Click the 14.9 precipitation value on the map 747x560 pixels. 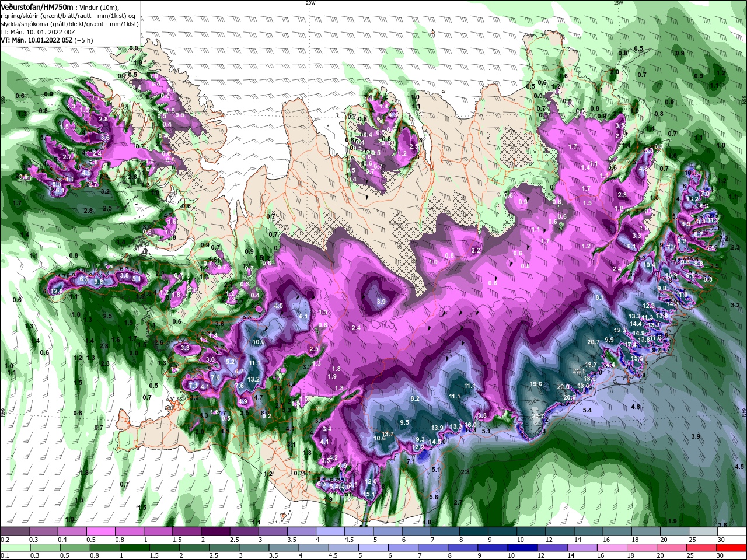click(x=639, y=333)
